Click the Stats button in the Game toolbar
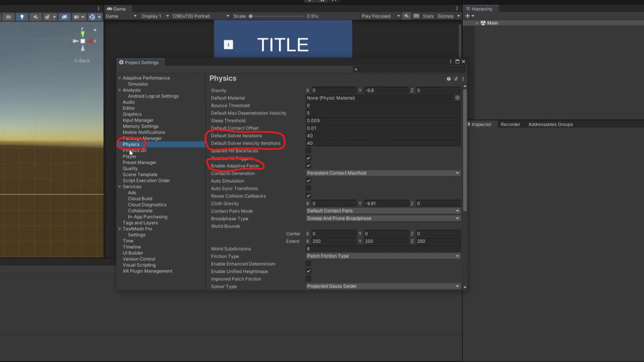The width and height of the screenshot is (644, 362). (x=428, y=16)
